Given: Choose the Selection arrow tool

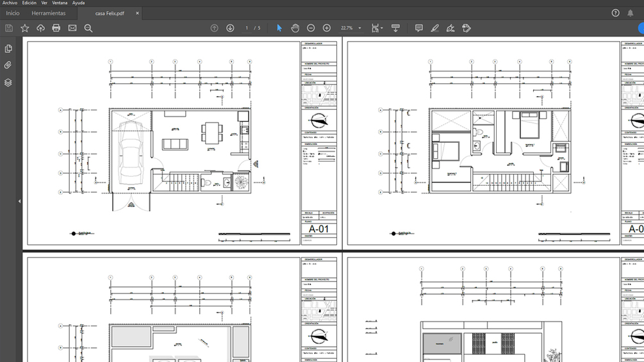Looking at the screenshot, I should [x=279, y=28].
